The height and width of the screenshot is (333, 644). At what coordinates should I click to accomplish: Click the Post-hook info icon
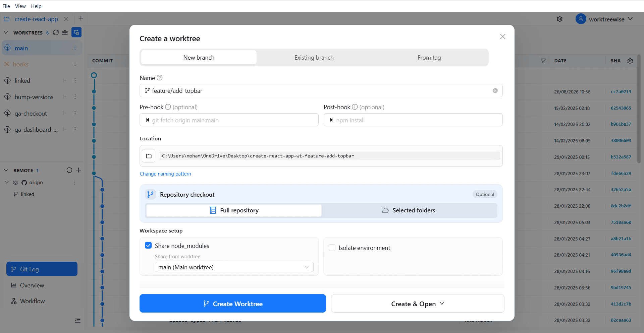coord(355,107)
